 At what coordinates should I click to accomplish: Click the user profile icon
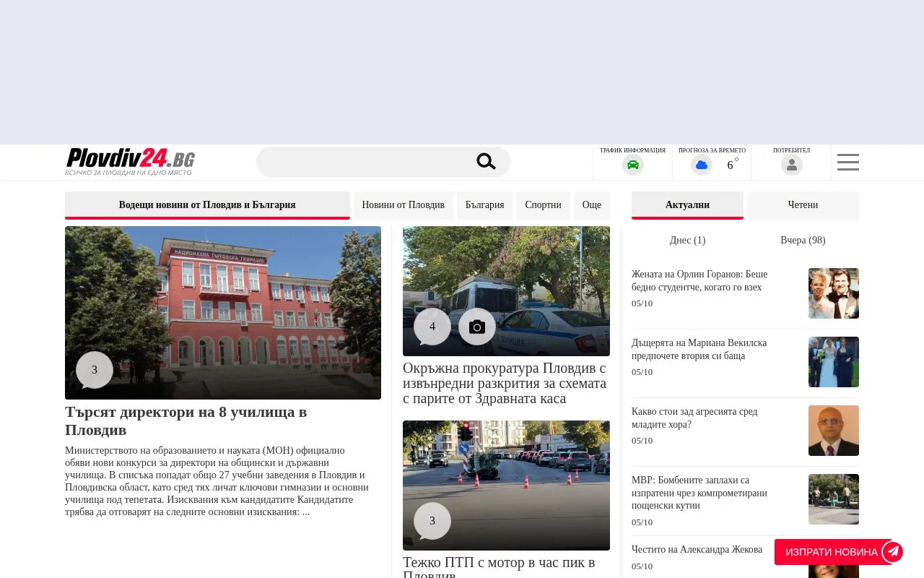792,165
